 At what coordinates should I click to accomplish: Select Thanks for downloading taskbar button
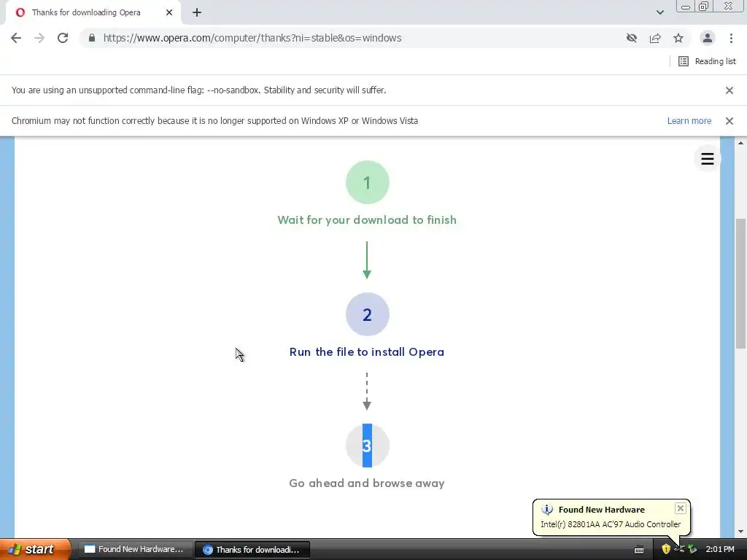tap(252, 550)
